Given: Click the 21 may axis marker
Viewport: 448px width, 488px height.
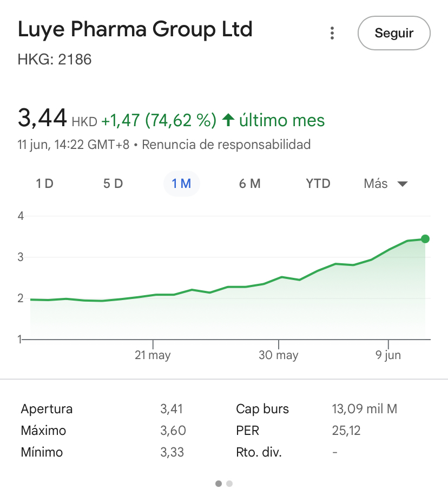Looking at the screenshot, I should click(x=153, y=355).
